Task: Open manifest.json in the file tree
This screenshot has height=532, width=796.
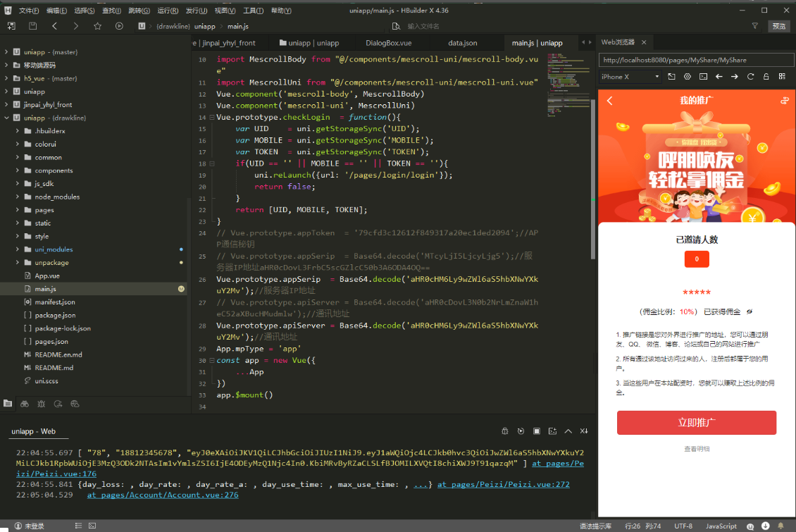Action: [55, 302]
